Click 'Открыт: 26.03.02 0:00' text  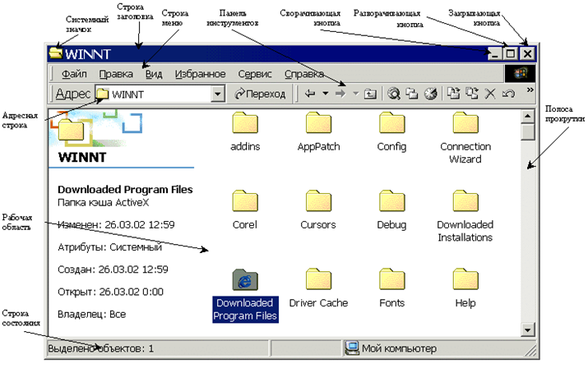point(110,292)
